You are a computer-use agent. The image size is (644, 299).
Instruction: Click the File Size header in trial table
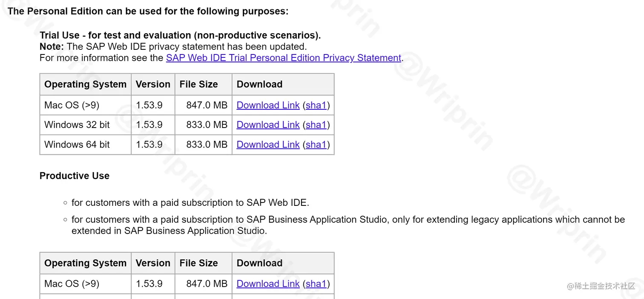coord(198,84)
